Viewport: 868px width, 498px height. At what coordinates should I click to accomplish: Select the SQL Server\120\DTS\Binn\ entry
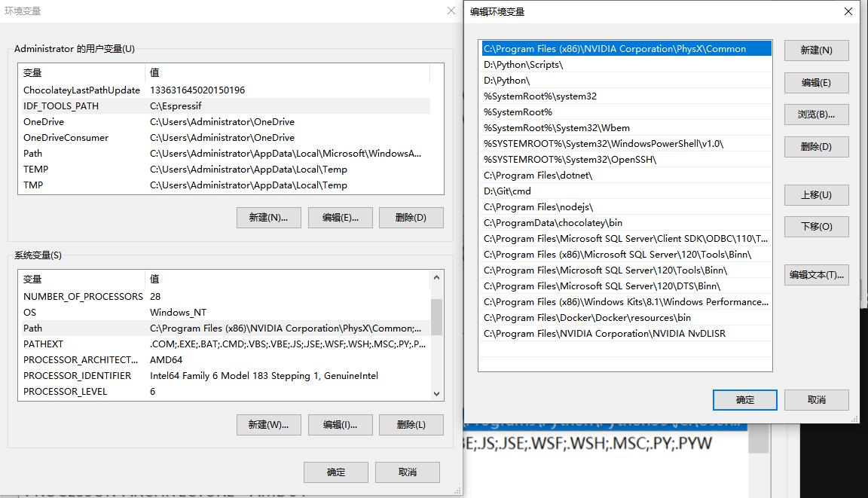(626, 286)
